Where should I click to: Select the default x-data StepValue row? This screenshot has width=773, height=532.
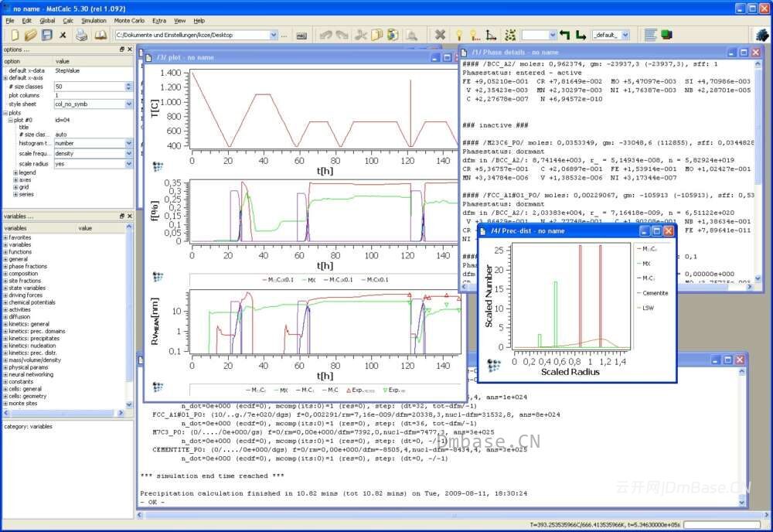67,70
